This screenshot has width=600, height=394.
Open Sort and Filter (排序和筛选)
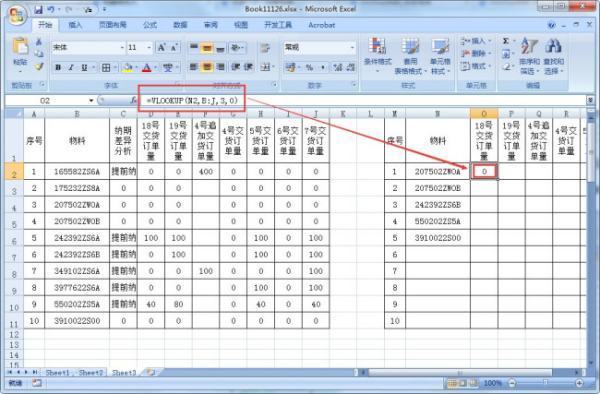(529, 56)
